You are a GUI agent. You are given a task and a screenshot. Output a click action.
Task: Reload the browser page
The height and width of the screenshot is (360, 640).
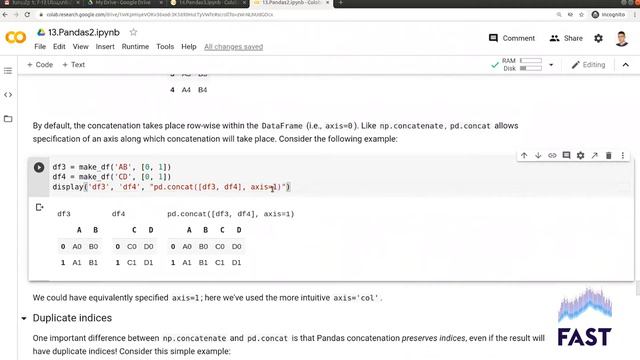(x=27, y=14)
